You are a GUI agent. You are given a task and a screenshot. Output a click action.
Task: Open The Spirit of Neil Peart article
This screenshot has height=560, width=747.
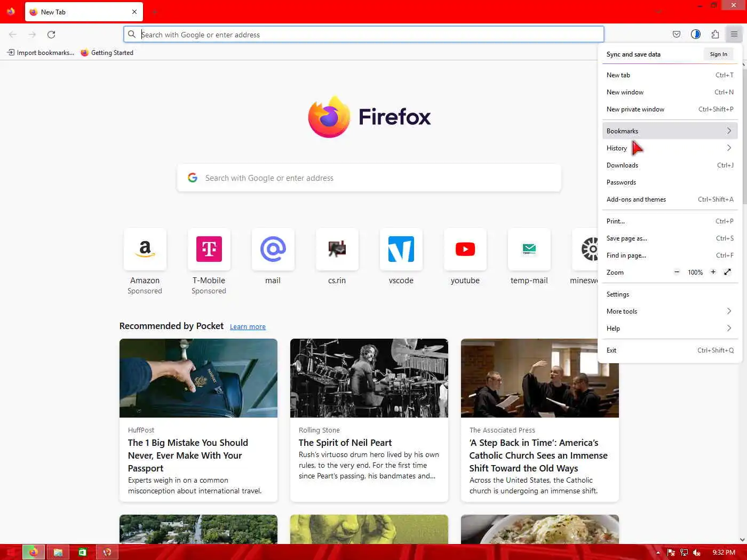[345, 443]
